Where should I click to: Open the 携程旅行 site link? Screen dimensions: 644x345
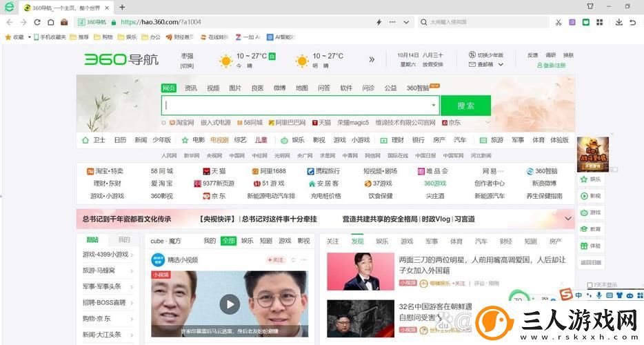coord(323,171)
